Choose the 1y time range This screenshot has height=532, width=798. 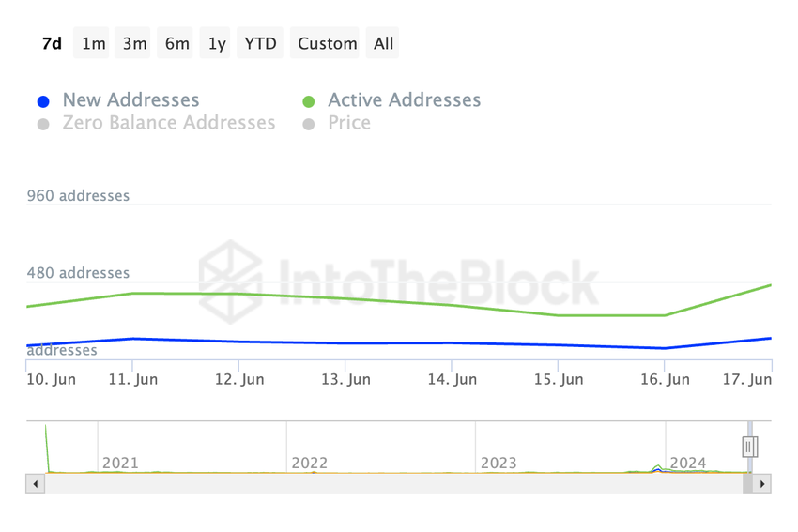[217, 43]
